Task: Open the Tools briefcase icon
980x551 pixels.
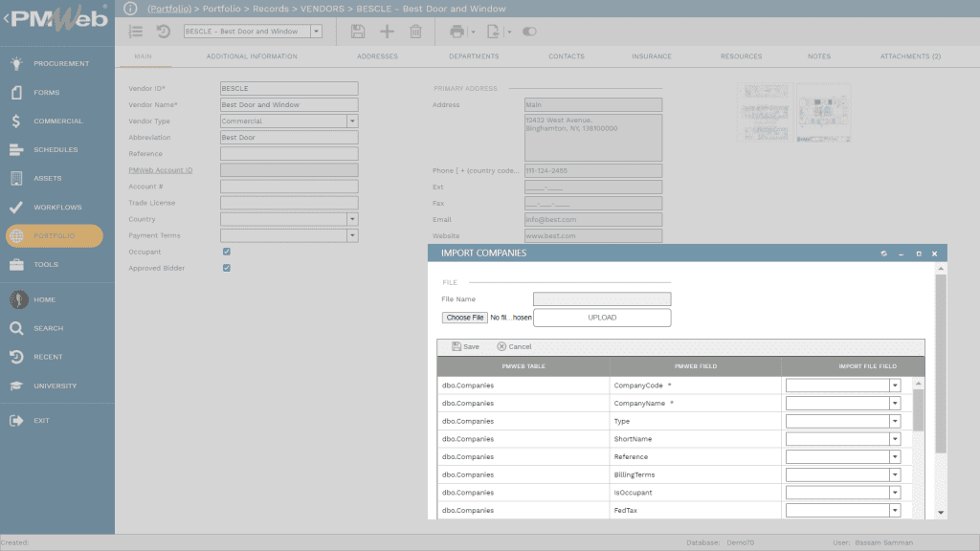Action: [17, 264]
